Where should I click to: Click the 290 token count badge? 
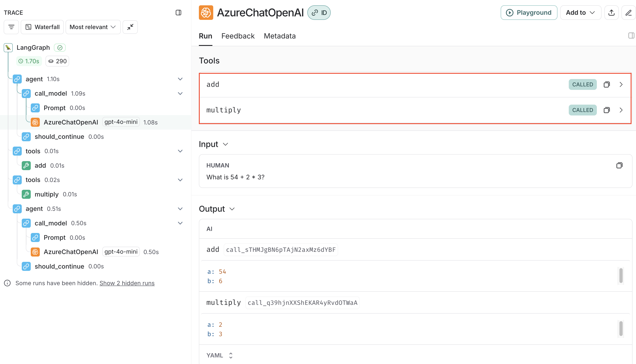coord(57,61)
